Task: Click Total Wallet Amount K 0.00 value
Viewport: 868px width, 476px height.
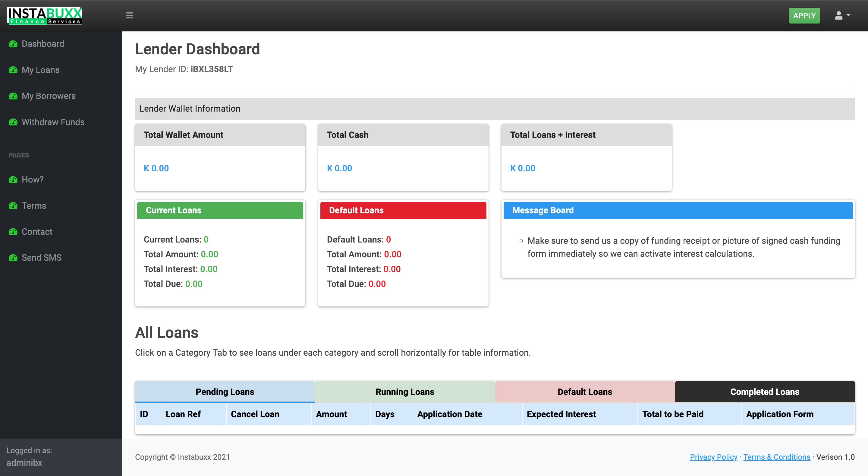Action: (x=156, y=168)
